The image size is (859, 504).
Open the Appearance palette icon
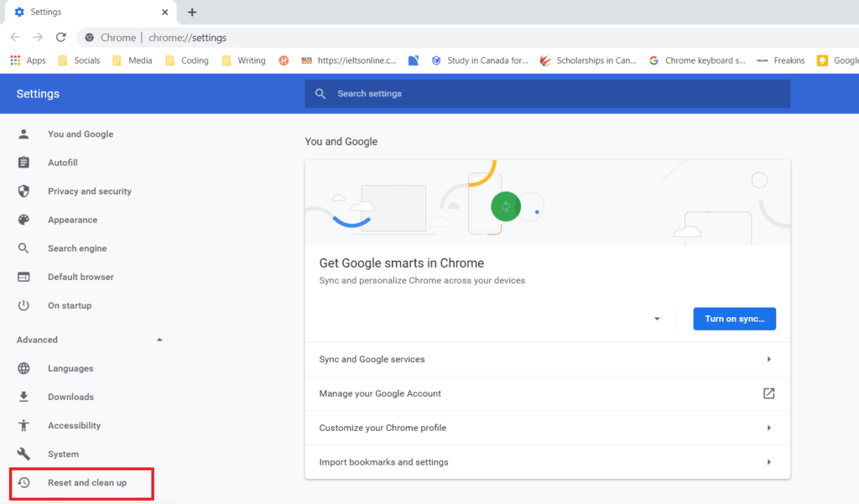pyautogui.click(x=23, y=219)
